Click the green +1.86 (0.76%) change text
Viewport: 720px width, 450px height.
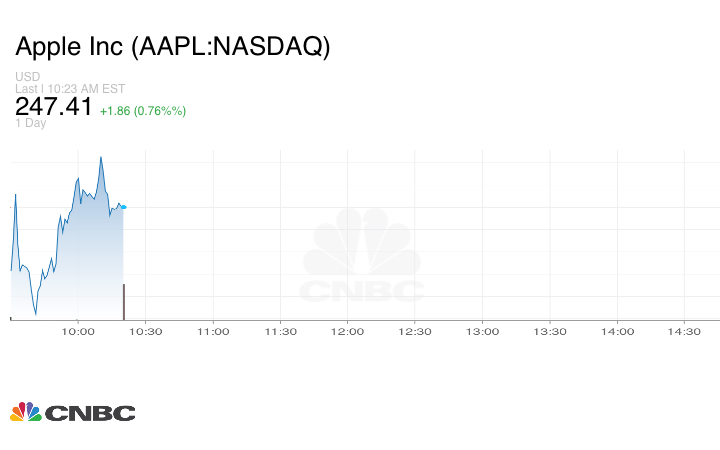point(142,110)
